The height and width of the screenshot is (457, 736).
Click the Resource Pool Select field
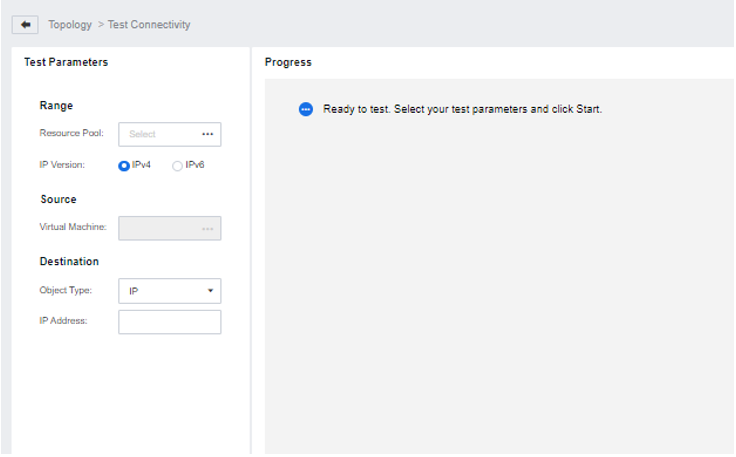[x=169, y=135]
